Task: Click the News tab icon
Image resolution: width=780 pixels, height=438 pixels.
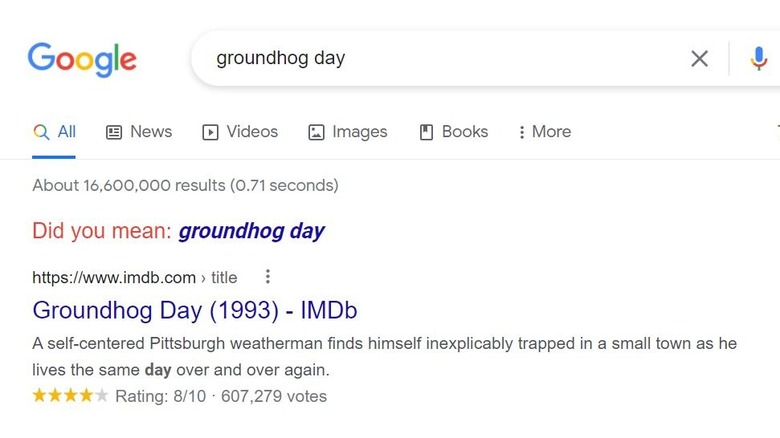Action: [114, 132]
